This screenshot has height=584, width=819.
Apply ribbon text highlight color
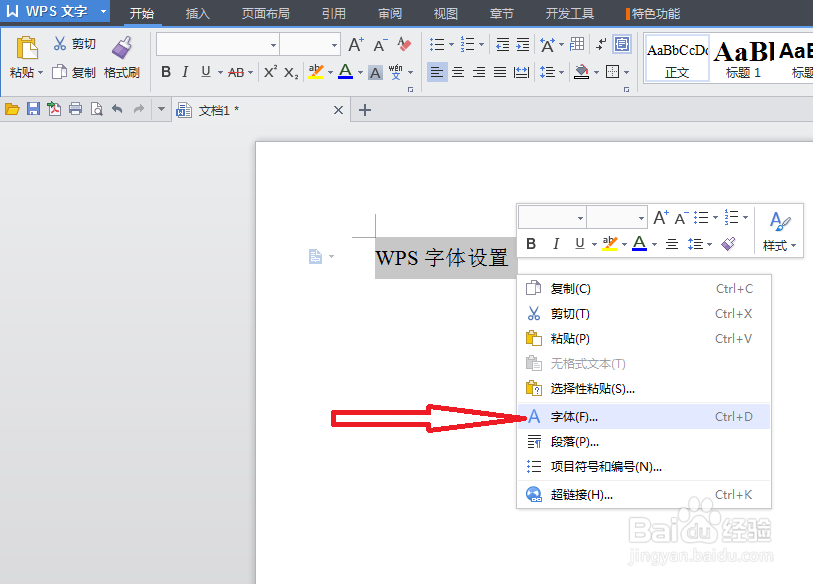pos(315,72)
